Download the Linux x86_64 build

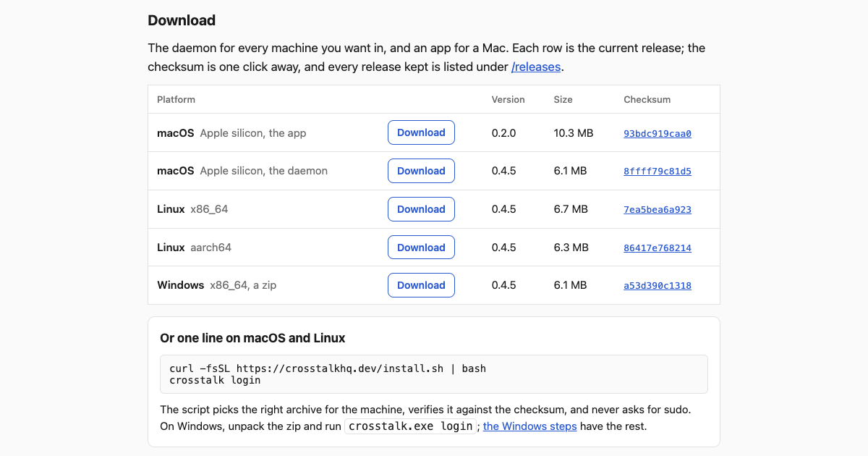(x=421, y=209)
